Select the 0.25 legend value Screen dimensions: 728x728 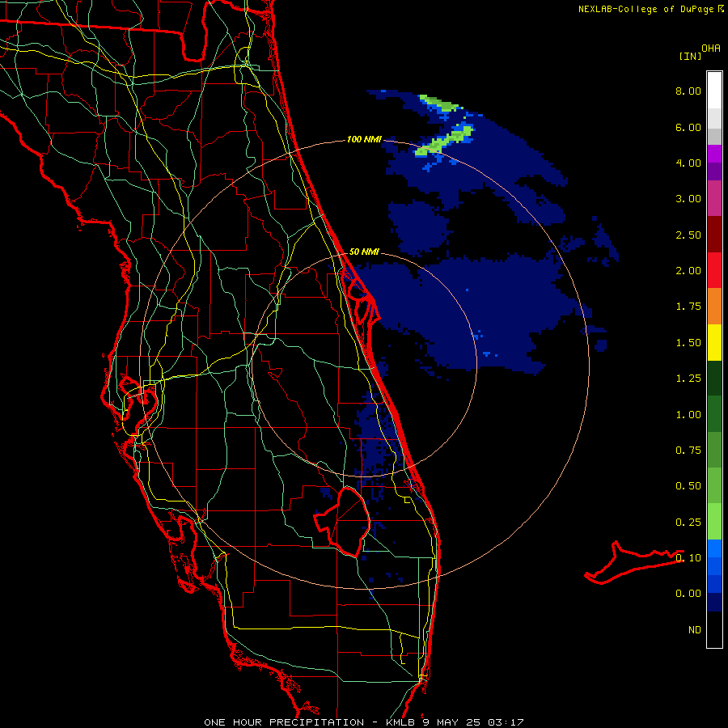point(688,523)
